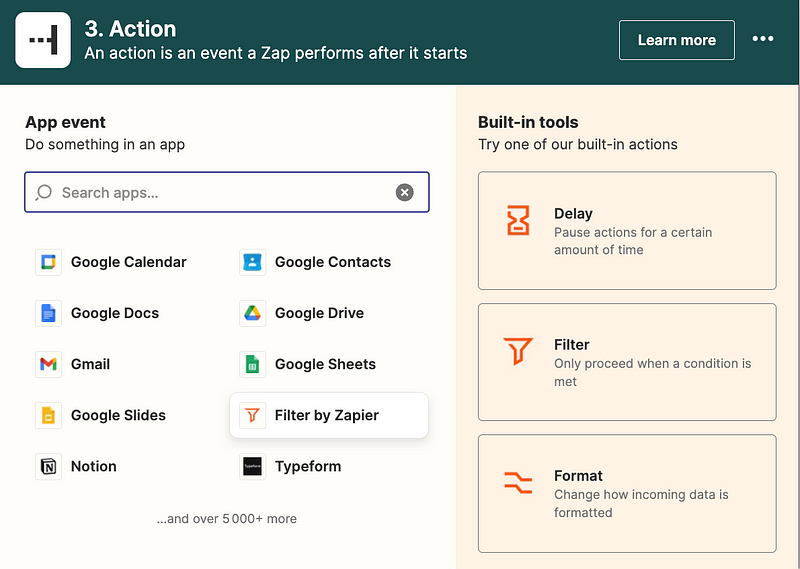The image size is (800, 569).
Task: Select the Google Contacts icon
Action: (x=253, y=262)
